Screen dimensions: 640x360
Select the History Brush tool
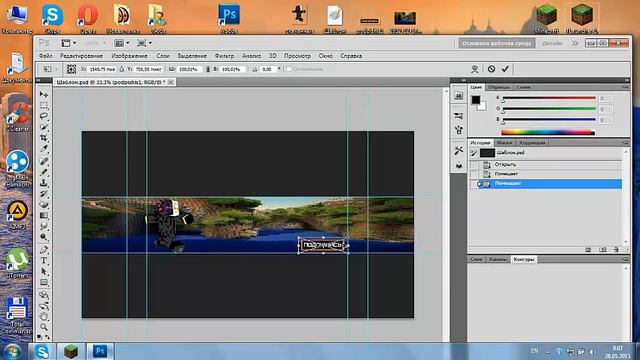44,194
